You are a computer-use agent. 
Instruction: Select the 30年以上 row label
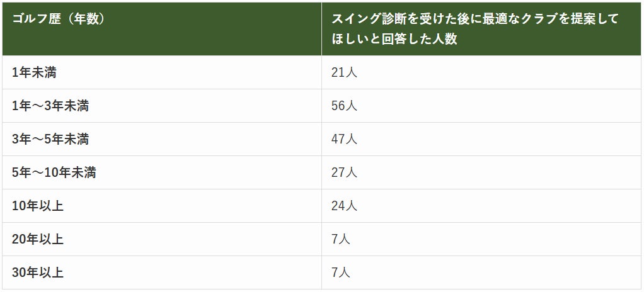click(x=38, y=272)
